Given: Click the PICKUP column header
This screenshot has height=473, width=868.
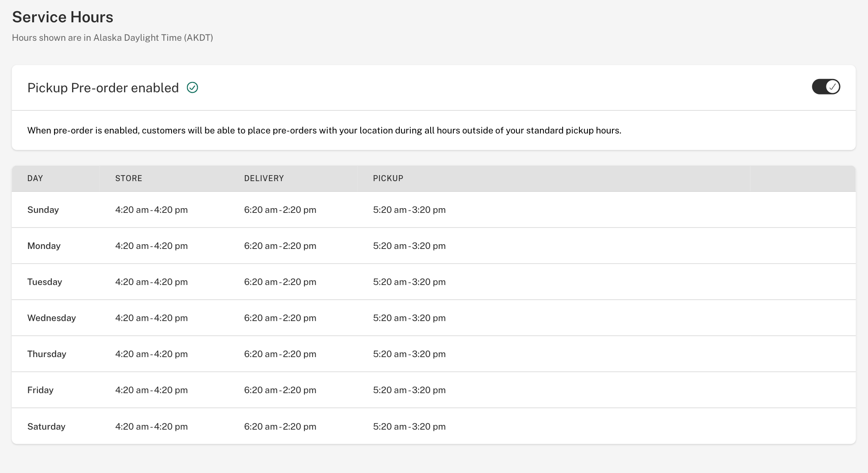Looking at the screenshot, I should coord(388,178).
